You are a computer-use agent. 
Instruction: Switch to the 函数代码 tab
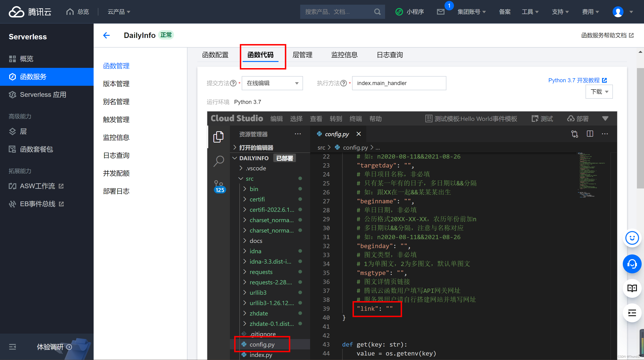260,55
